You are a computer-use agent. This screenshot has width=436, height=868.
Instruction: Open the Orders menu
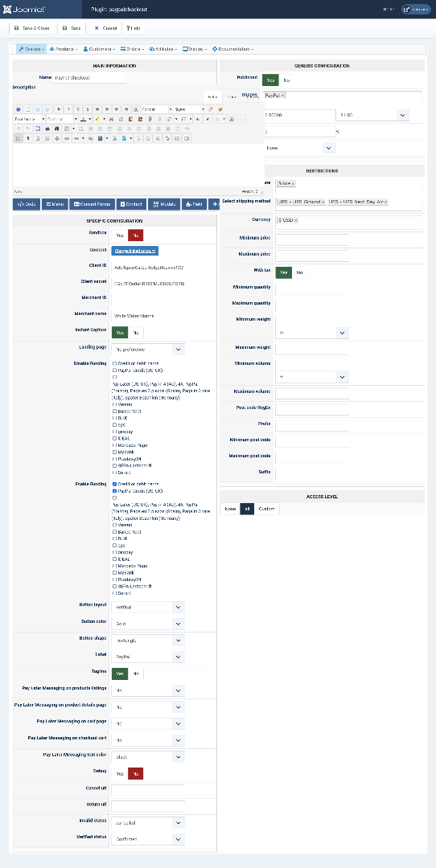click(x=133, y=49)
